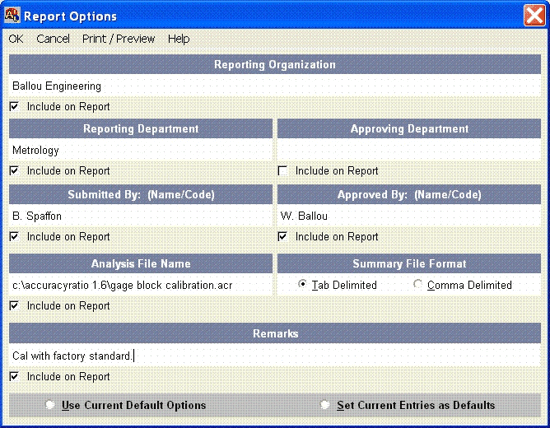550x428 pixels.
Task: Click OK in the menu bar
Action: pyautogui.click(x=16, y=39)
